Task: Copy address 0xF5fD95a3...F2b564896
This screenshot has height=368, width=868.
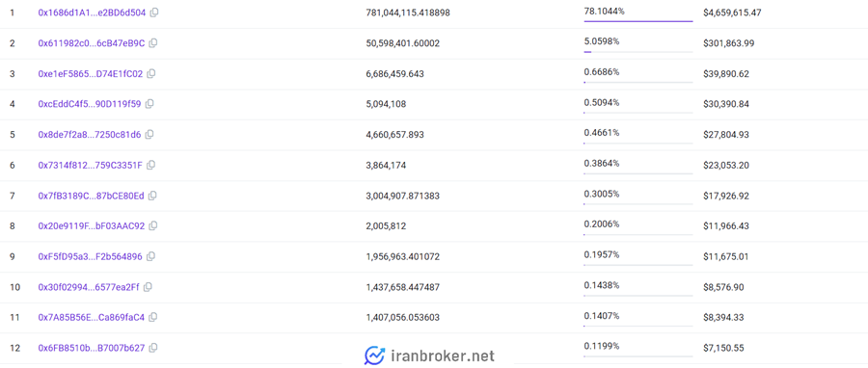Action: click(151, 256)
